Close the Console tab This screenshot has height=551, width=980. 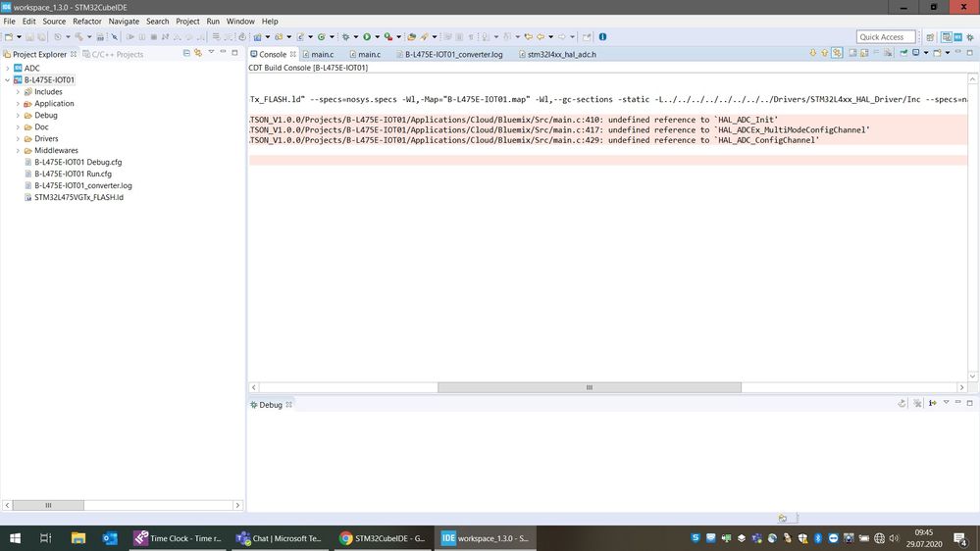click(292, 54)
